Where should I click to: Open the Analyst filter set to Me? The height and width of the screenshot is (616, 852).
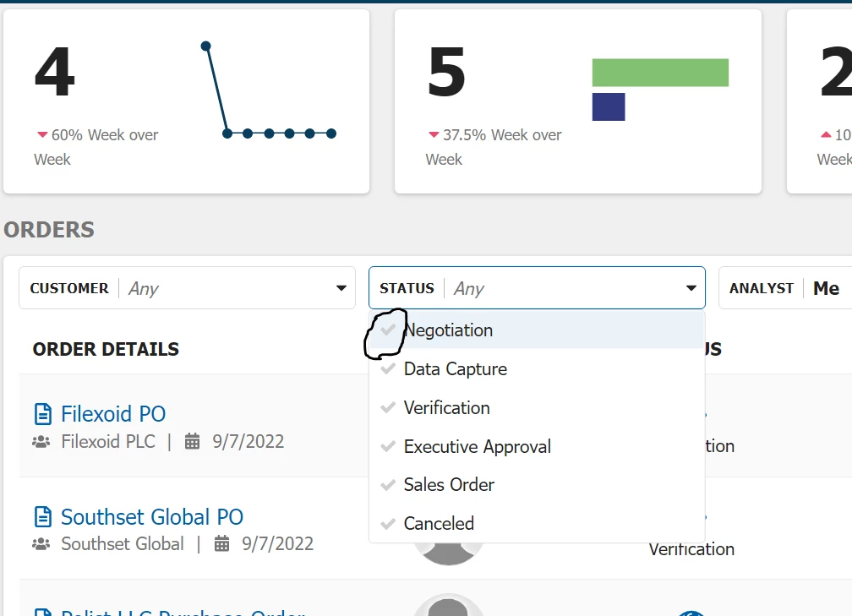point(785,288)
